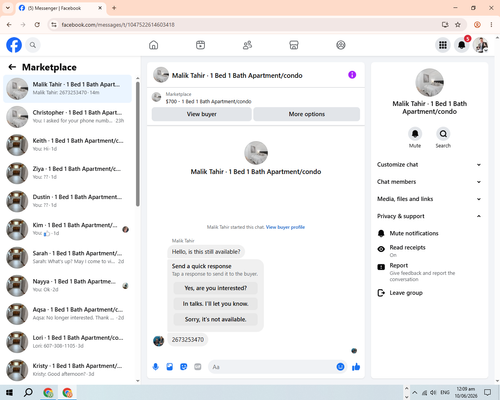
Task: Open the notifications bell icon
Action: click(x=462, y=45)
